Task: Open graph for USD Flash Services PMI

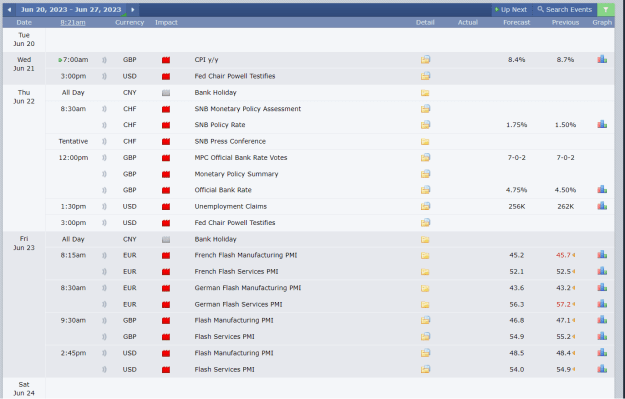Action: 602,369
